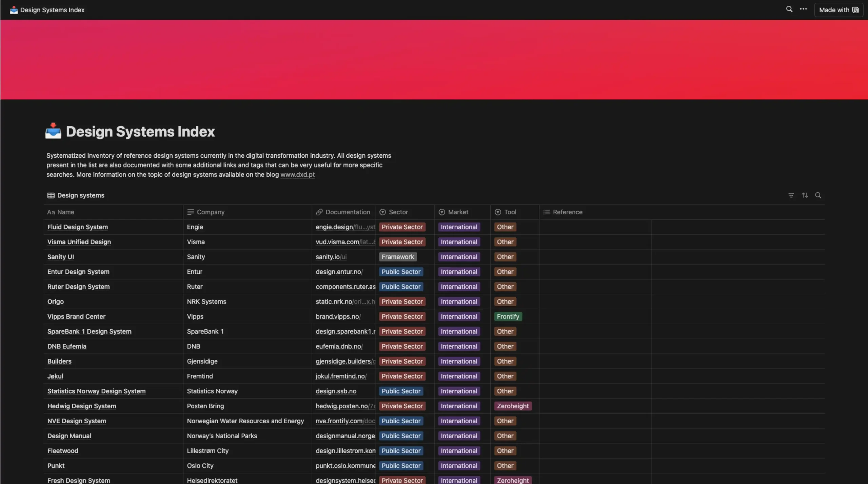Open the SpareBank 1 Design System row

pyautogui.click(x=89, y=331)
